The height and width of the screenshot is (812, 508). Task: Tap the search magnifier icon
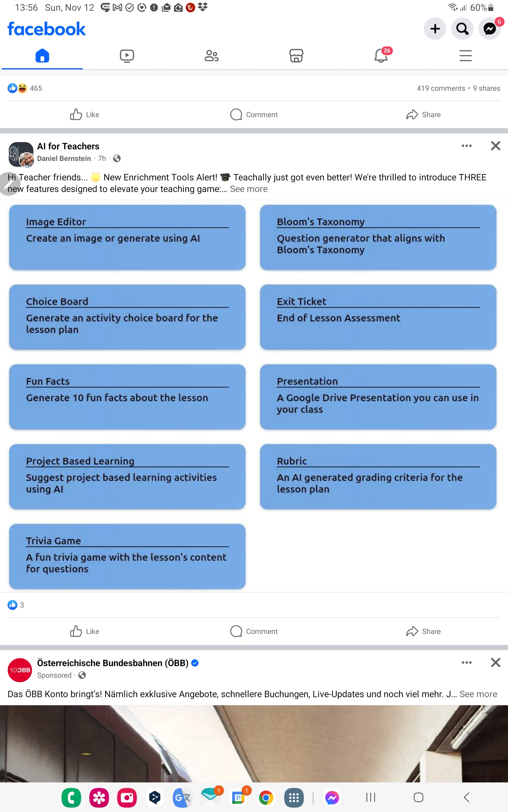pos(462,29)
